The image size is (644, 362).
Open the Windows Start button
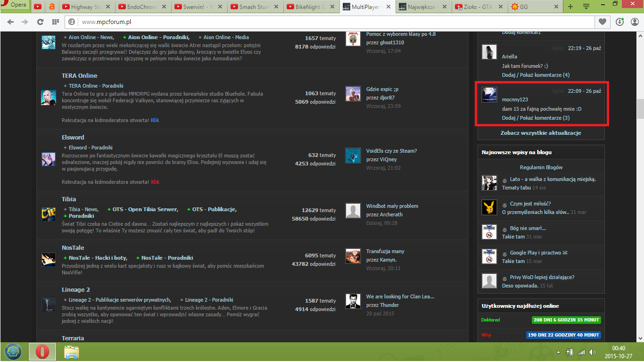13,352
